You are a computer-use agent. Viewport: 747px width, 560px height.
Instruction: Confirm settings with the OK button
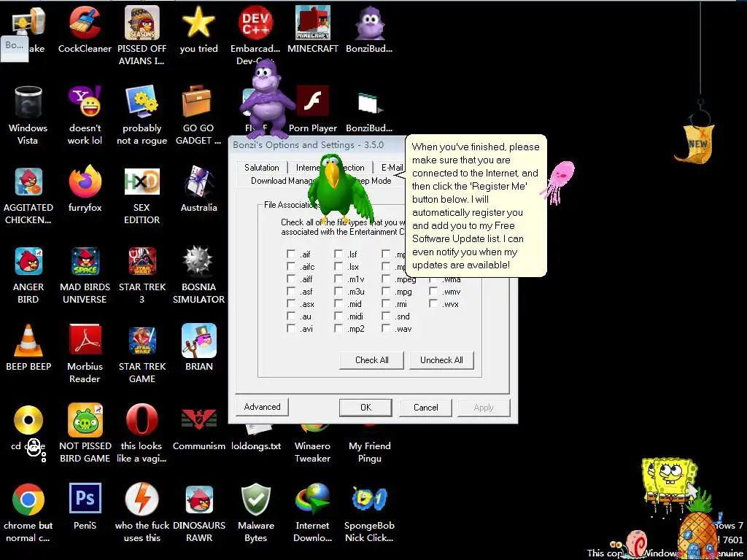coord(365,407)
